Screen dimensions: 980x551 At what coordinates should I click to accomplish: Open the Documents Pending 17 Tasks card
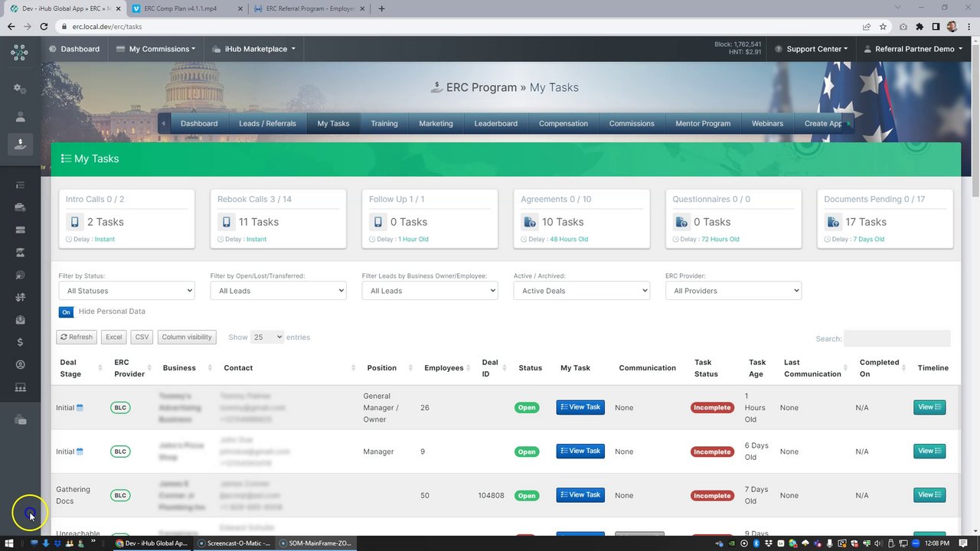885,219
